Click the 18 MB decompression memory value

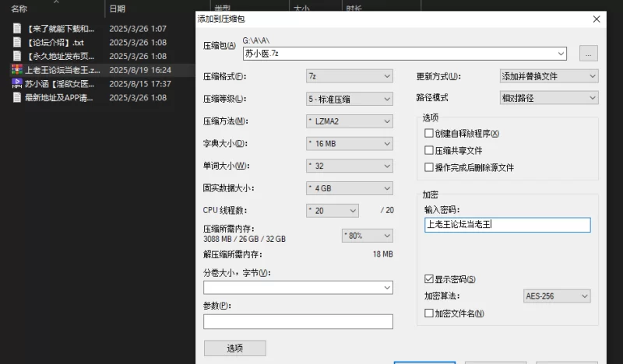pos(382,254)
